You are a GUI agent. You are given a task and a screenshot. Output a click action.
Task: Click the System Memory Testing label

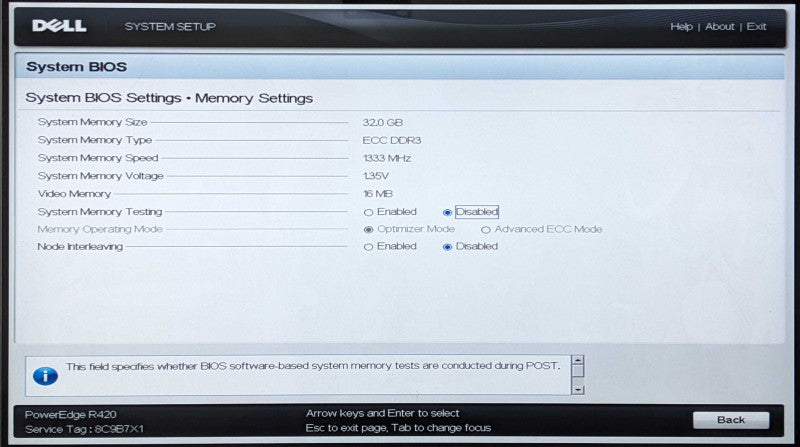click(x=99, y=211)
